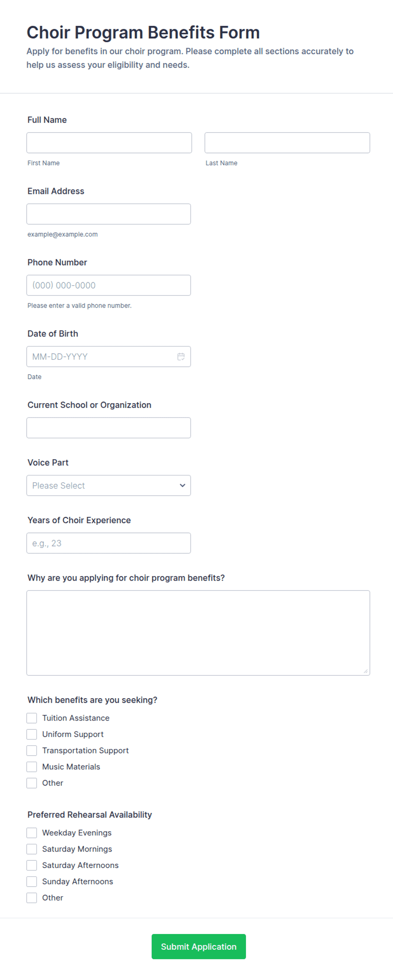Expand the Voice Part dropdown
Screen dimensions: 393x980
click(x=109, y=486)
